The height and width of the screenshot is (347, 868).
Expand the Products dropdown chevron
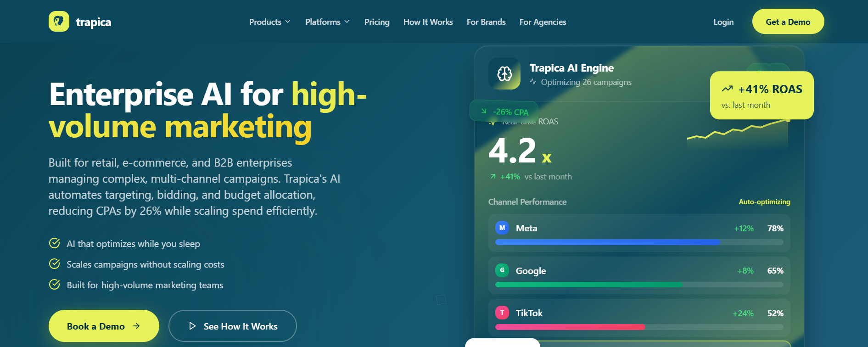288,22
